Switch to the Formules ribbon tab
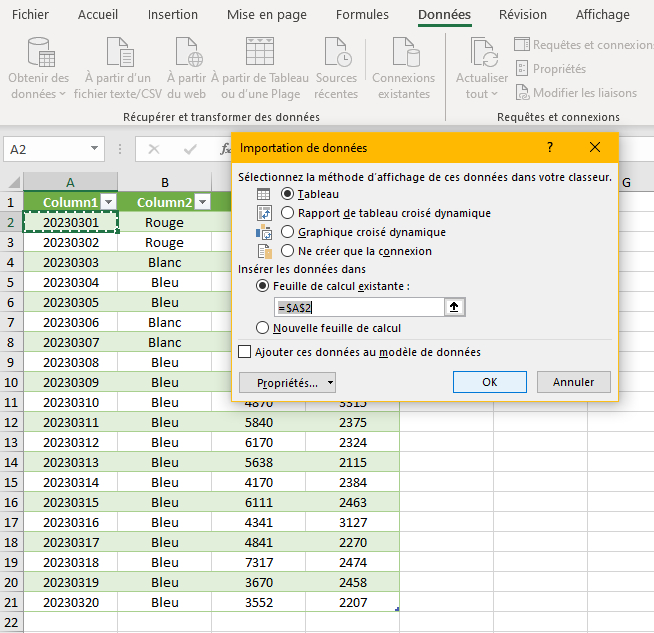Image resolution: width=654 pixels, height=633 pixels. tap(362, 15)
